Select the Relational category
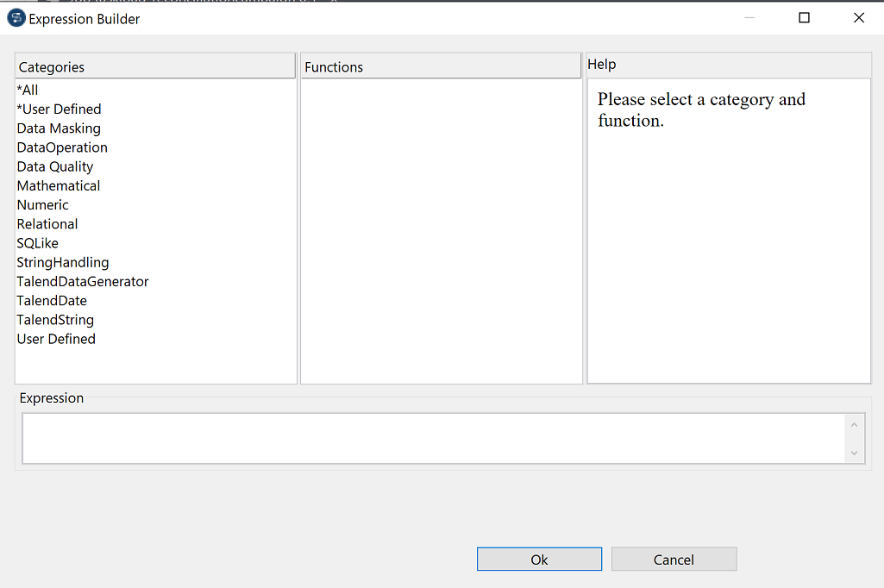This screenshot has width=884, height=588. [47, 223]
